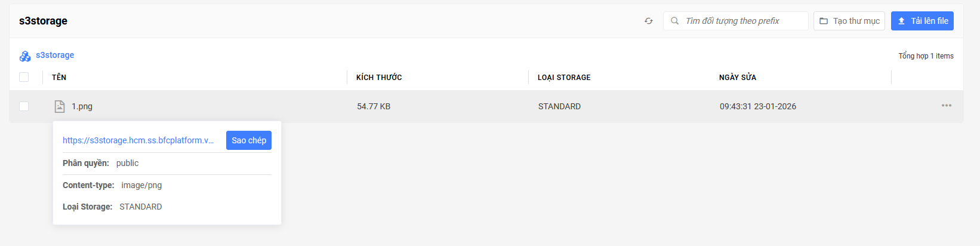This screenshot has height=246, width=980.
Task: Click the 'Tải lên file' upload button
Action: tap(922, 21)
